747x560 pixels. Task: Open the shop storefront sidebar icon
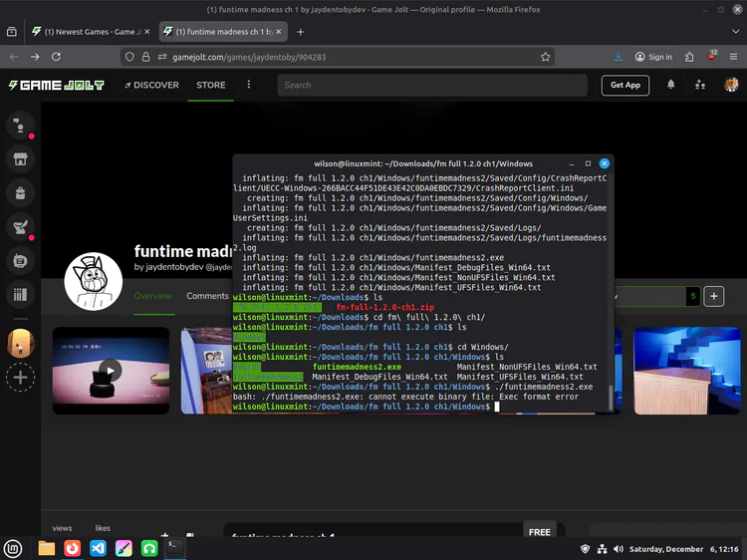pyautogui.click(x=20, y=159)
